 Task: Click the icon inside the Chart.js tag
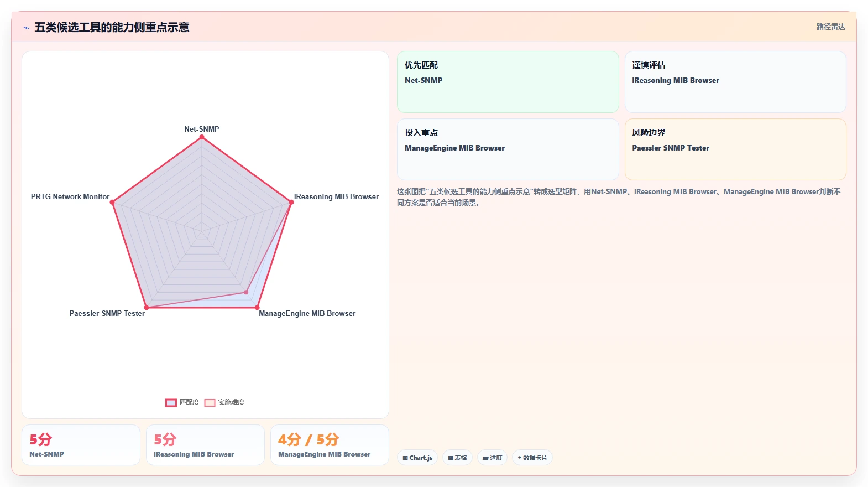pyautogui.click(x=405, y=458)
